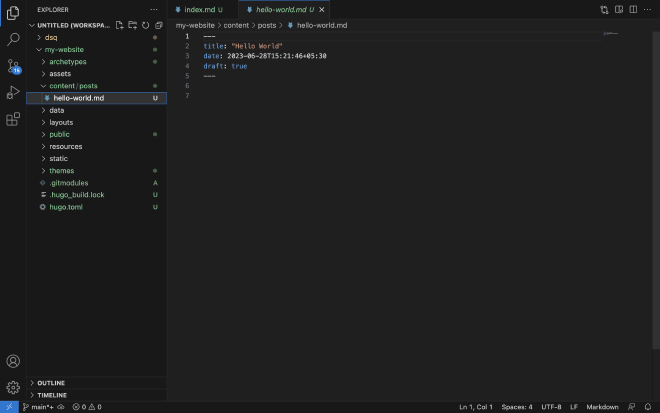Open Run and Debug view
The height and width of the screenshot is (413, 660).
click(x=13, y=93)
